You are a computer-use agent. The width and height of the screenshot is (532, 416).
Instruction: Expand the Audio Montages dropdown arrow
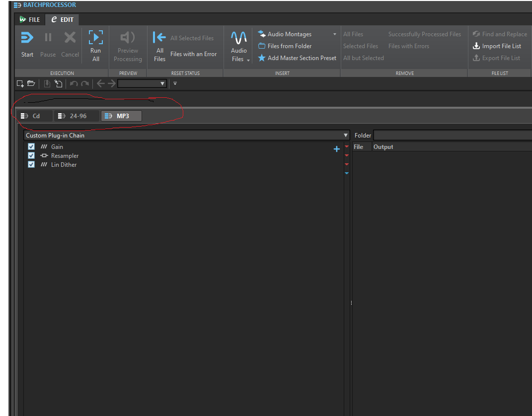(x=334, y=34)
